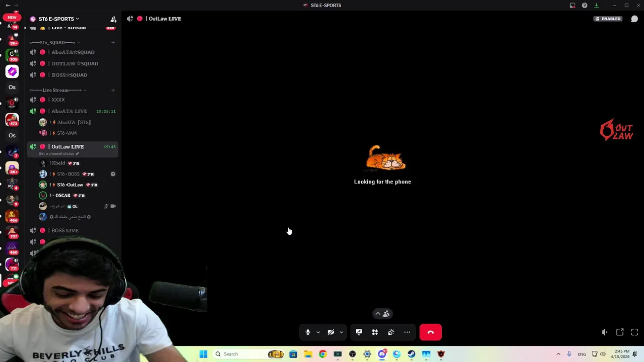Click the camera icon beside OL user

tap(113, 206)
